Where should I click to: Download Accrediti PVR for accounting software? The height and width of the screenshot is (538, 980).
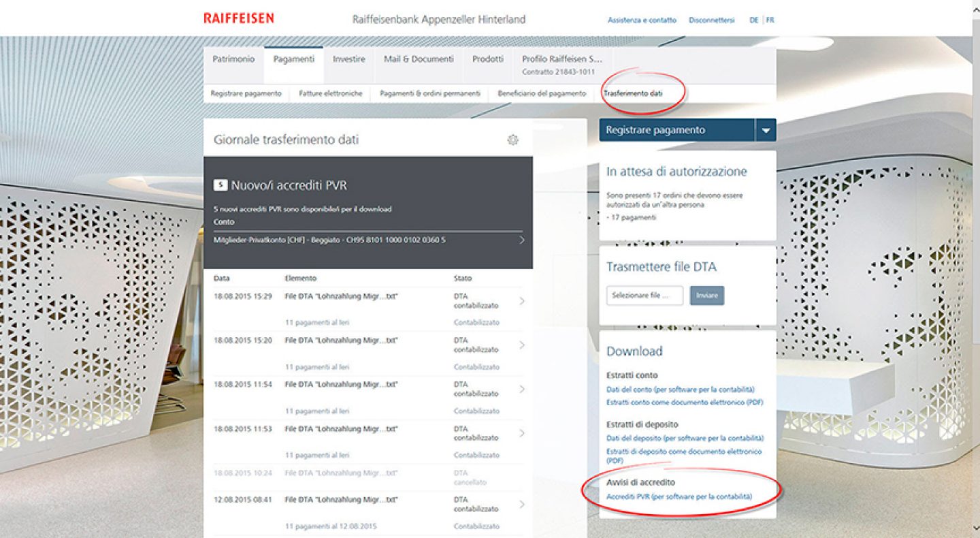coord(679,497)
